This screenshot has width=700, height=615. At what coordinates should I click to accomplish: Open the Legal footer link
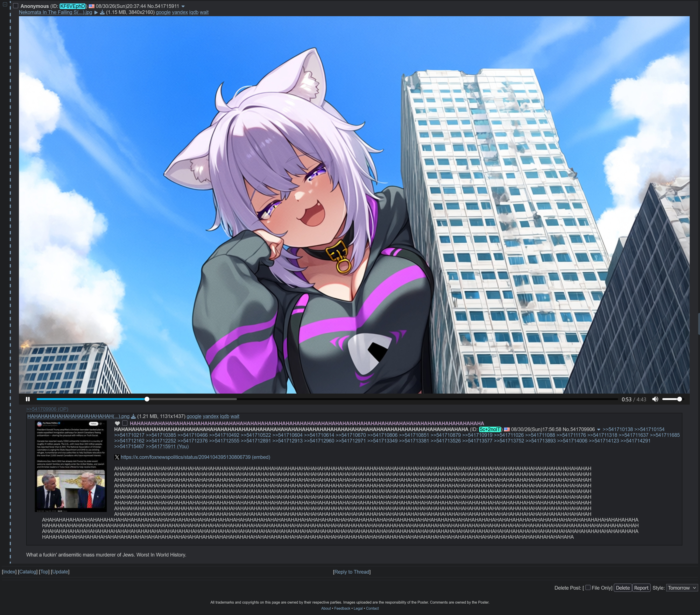point(358,609)
